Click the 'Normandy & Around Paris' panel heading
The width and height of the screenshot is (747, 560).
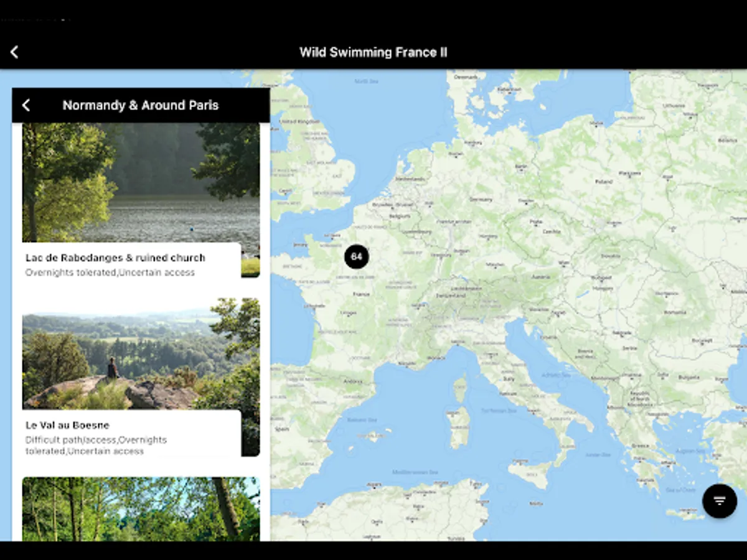141,105
